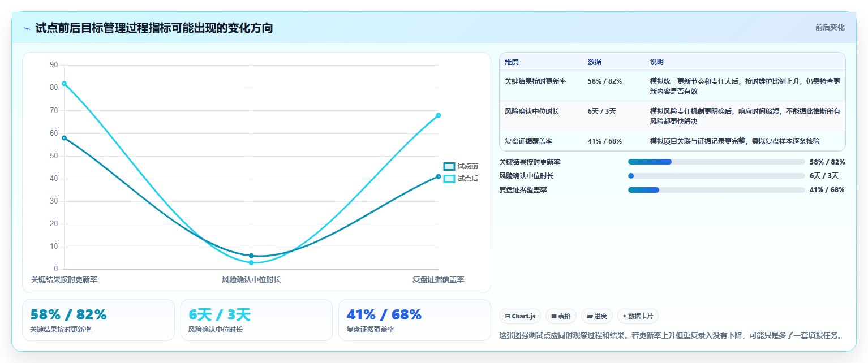Click description starting 模拟统一更新节奏
Screen dimensions: 868x363
click(745, 86)
